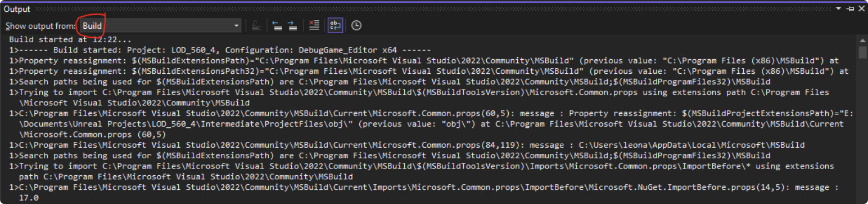Close the Output panel
This screenshot has width=868, height=204.
(861, 9)
